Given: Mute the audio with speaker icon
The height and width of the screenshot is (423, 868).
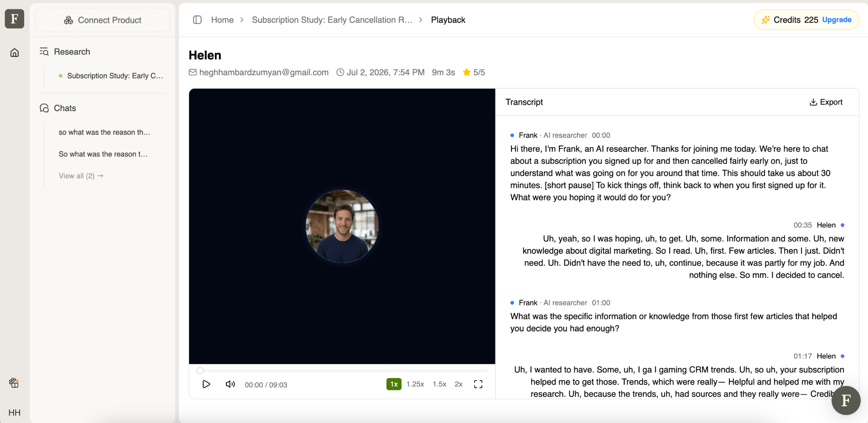Looking at the screenshot, I should (x=230, y=384).
